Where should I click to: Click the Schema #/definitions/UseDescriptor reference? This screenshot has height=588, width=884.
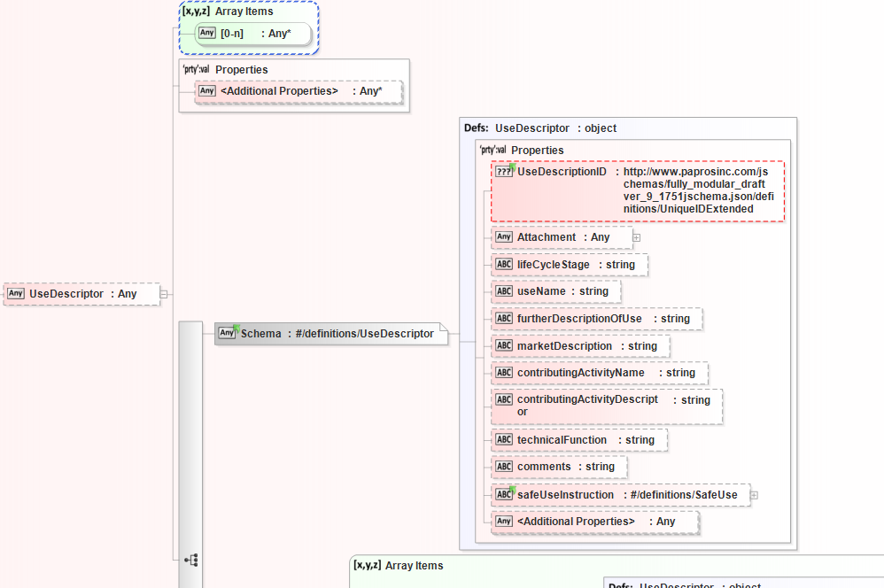click(x=337, y=334)
